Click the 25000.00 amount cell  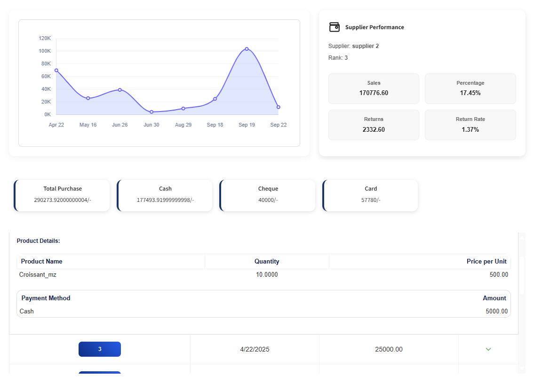click(x=389, y=349)
